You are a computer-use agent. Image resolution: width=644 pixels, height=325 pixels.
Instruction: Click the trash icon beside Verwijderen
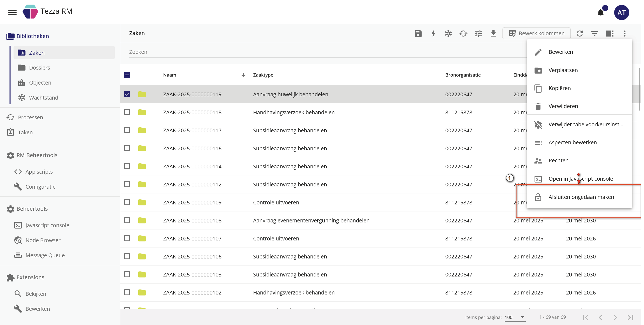point(538,106)
